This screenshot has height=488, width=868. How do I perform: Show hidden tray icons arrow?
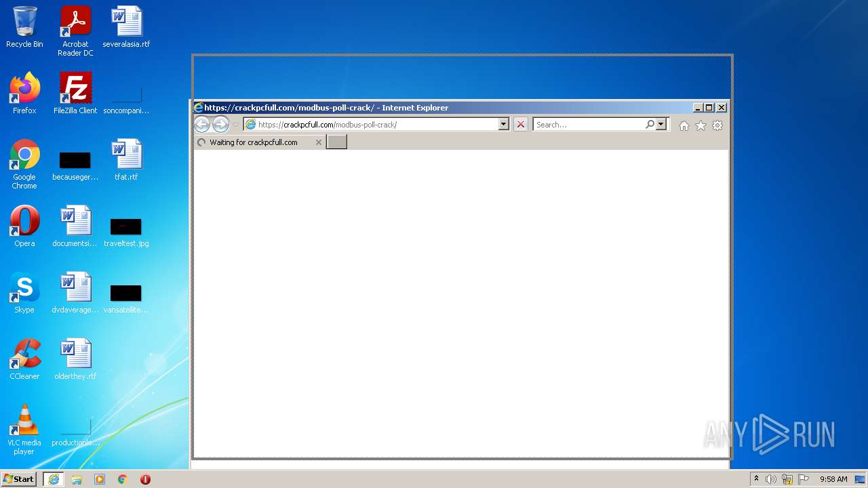[x=757, y=479]
